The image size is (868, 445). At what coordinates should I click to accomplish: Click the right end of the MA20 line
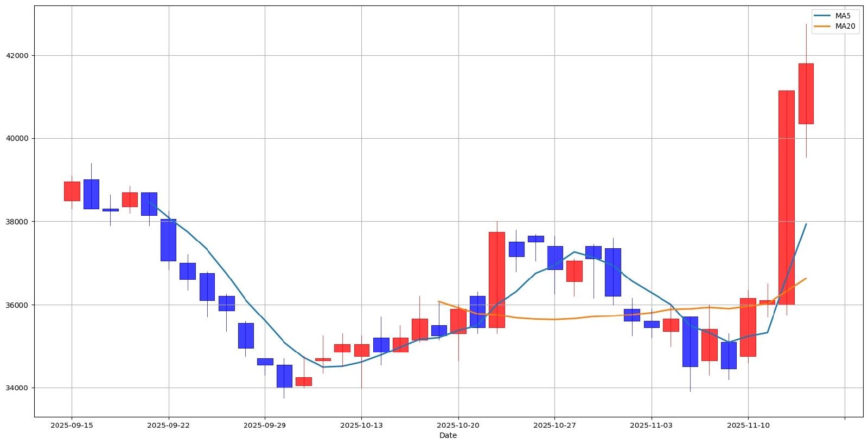pos(806,279)
